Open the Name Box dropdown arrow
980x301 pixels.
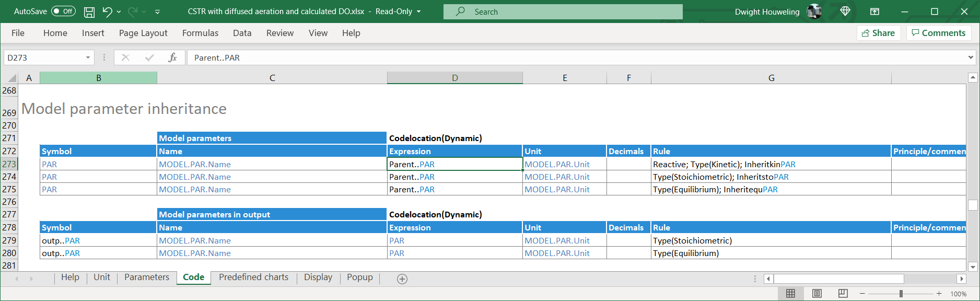tap(88, 57)
